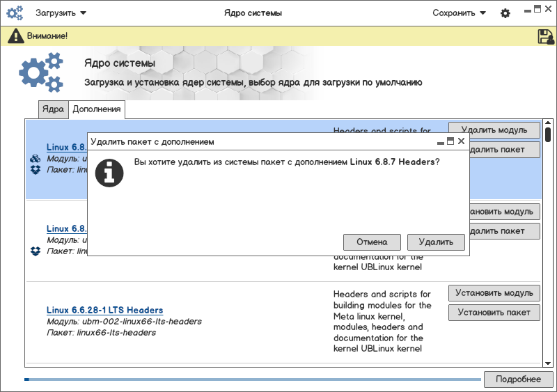Image resolution: width=557 pixels, height=392 pixels.
Task: Open settings via the gear icon
Action: [x=505, y=13]
